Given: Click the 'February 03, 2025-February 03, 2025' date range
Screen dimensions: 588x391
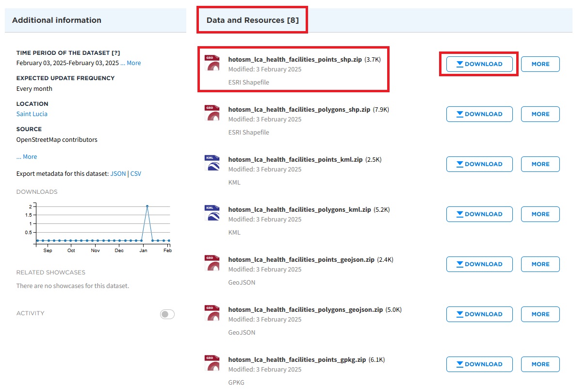Looking at the screenshot, I should (67, 63).
